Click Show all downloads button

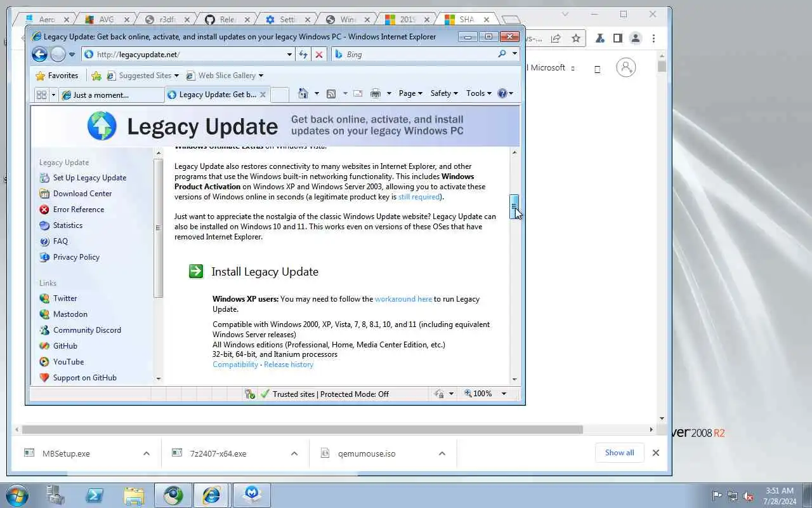tap(619, 453)
